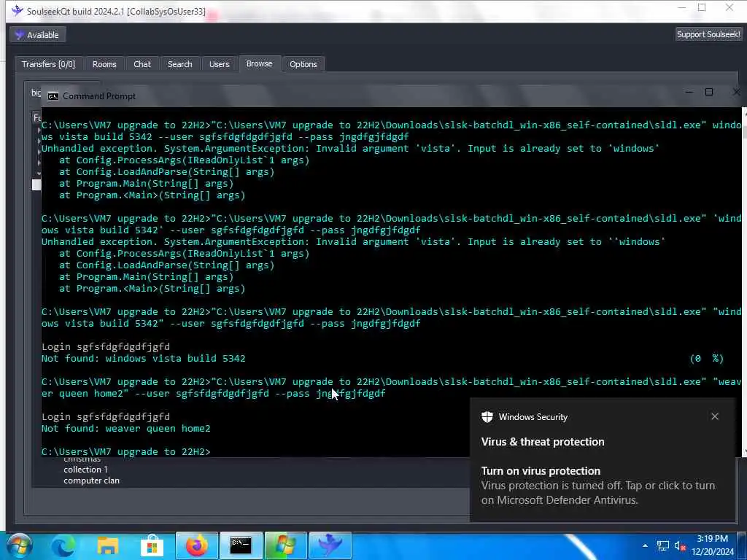This screenshot has height=560, width=747.
Task: Click the 'Not found: windows vista build 5342' line
Action: point(144,359)
